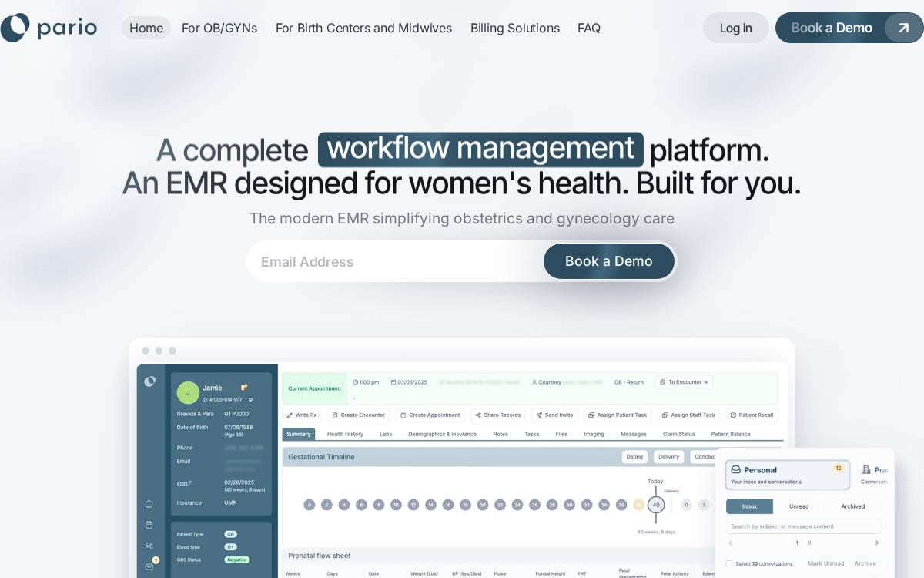This screenshot has height=578, width=924.
Task: Click next page arrow in inbox panel
Action: [876, 543]
